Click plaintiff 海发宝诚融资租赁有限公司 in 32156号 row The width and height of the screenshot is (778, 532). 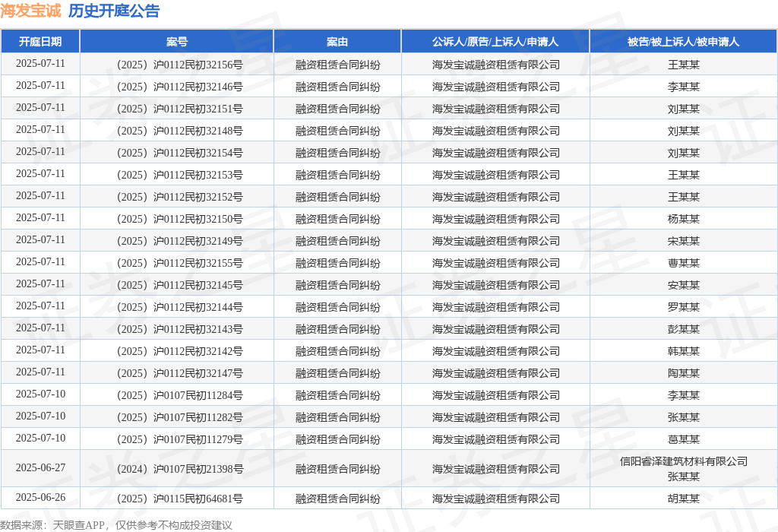(495, 65)
